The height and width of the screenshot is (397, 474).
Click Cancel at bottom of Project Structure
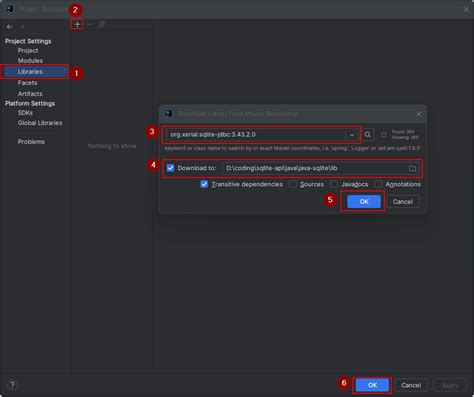(x=411, y=385)
